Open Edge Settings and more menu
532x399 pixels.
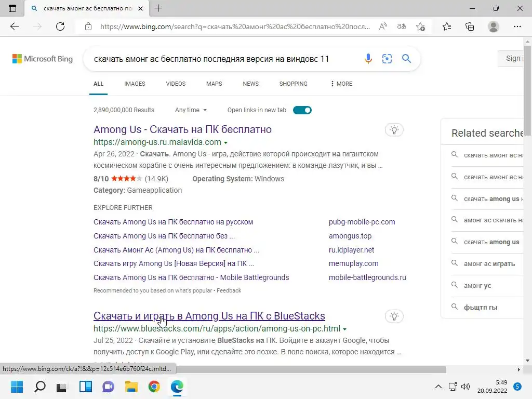tap(517, 26)
